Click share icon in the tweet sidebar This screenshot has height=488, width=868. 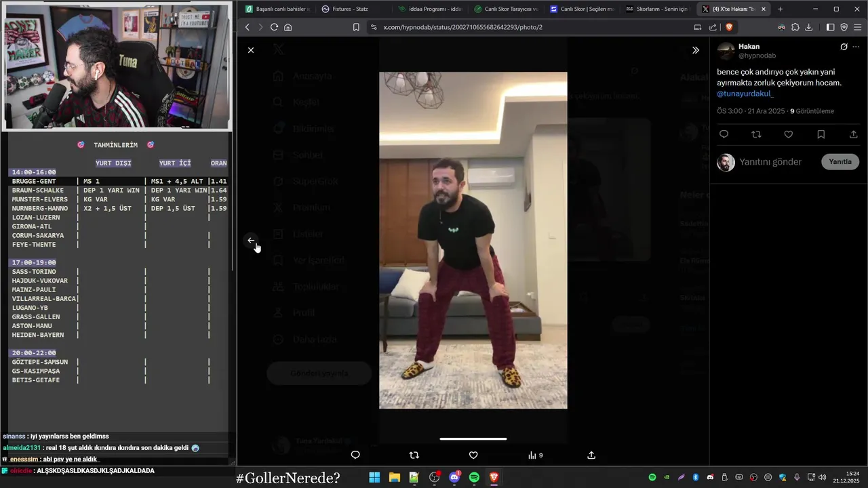(x=853, y=134)
